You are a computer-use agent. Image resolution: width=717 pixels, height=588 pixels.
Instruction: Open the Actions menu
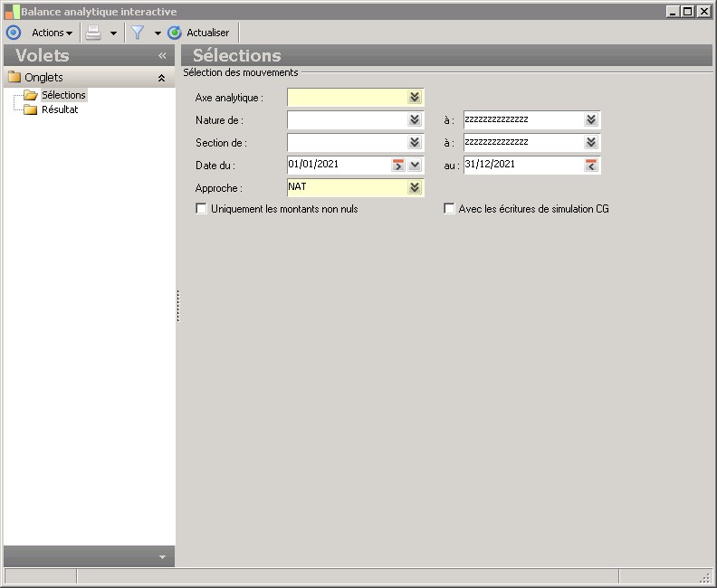click(x=52, y=33)
